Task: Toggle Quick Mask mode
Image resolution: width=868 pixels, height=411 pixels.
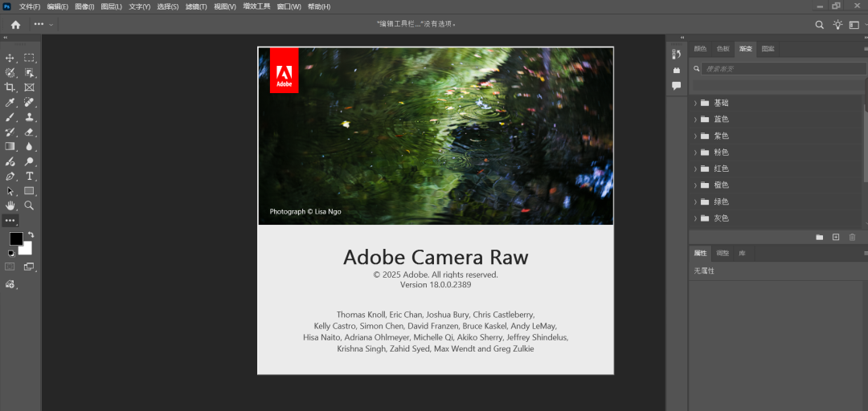Action: pos(10,267)
